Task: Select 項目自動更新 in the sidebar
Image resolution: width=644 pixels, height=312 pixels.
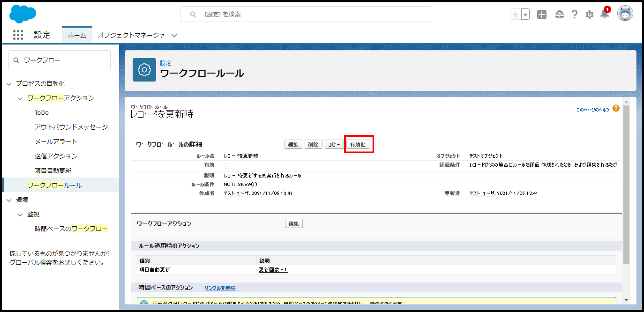Action: point(53,171)
